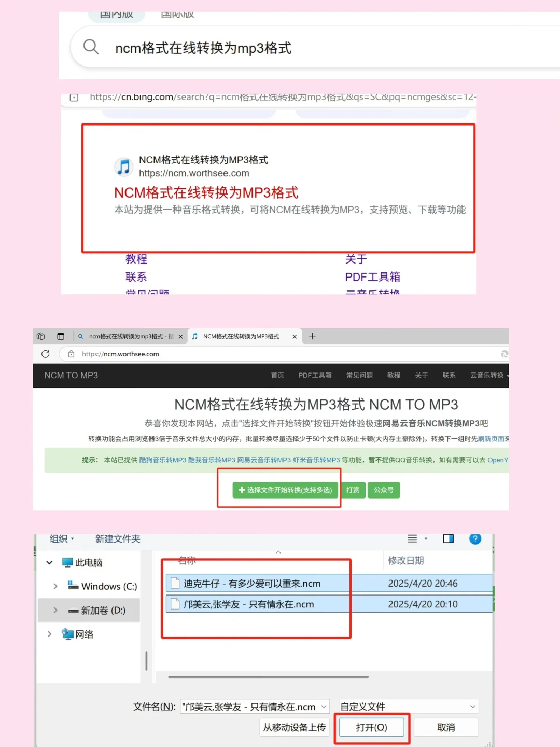Open the PDF工具箱 sublink under the search result

[x=373, y=277]
